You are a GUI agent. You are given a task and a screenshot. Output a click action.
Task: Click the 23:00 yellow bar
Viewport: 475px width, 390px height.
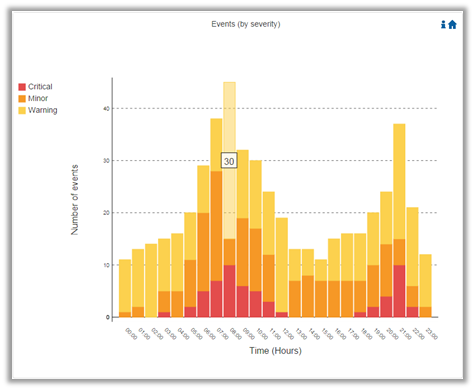pos(425,280)
